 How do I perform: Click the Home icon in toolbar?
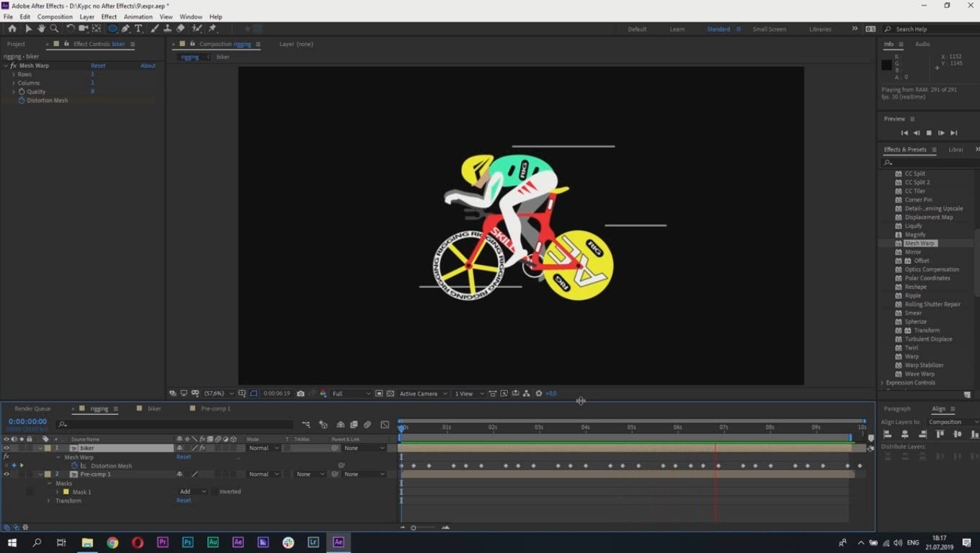pyautogui.click(x=12, y=29)
